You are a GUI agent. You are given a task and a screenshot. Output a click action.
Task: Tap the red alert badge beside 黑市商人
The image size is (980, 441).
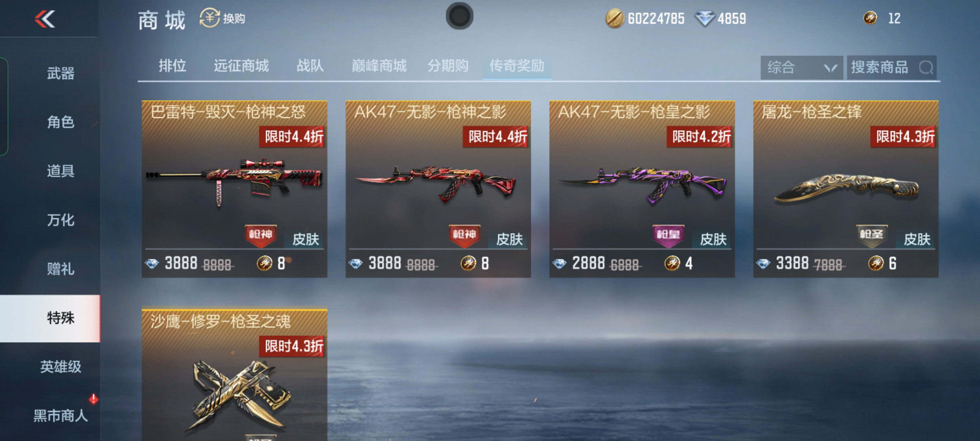pyautogui.click(x=94, y=399)
